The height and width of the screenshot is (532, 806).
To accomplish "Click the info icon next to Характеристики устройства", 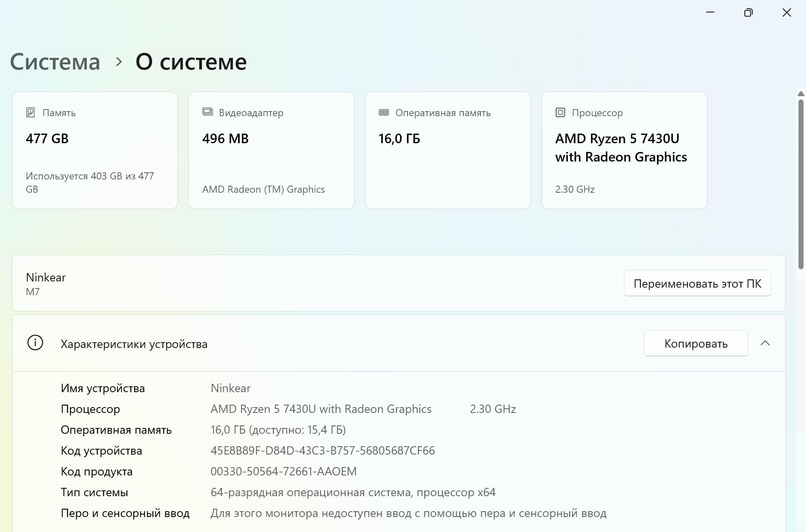I will [x=35, y=343].
